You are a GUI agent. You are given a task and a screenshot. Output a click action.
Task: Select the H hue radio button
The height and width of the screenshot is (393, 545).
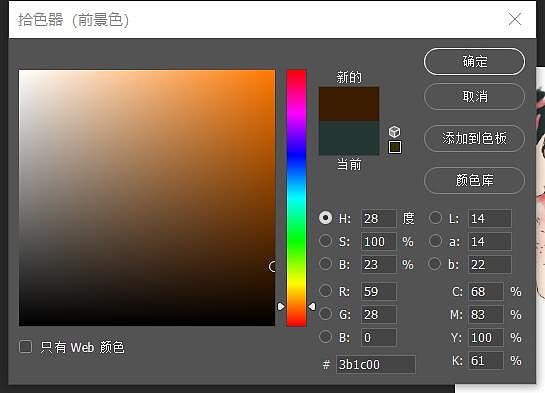coord(326,218)
